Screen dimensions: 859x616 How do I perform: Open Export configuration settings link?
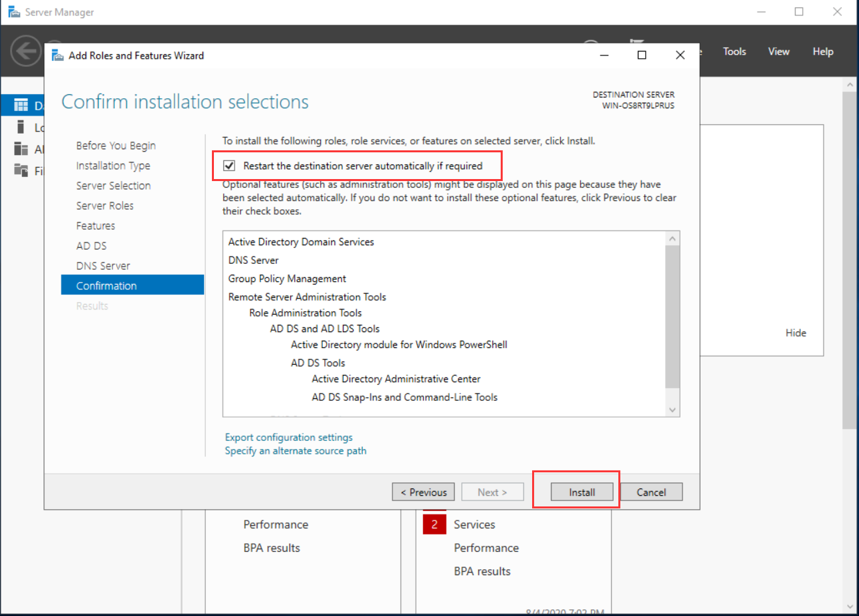coord(289,438)
